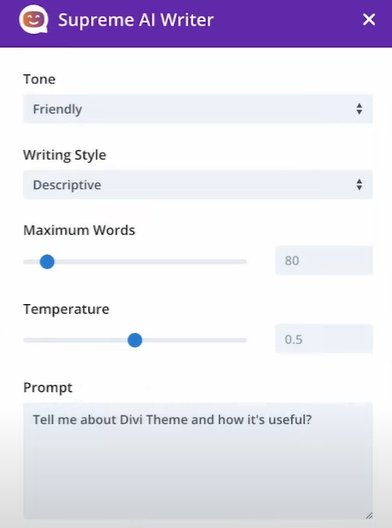
Task: Click the Temperature slider handle
Action: (135, 340)
